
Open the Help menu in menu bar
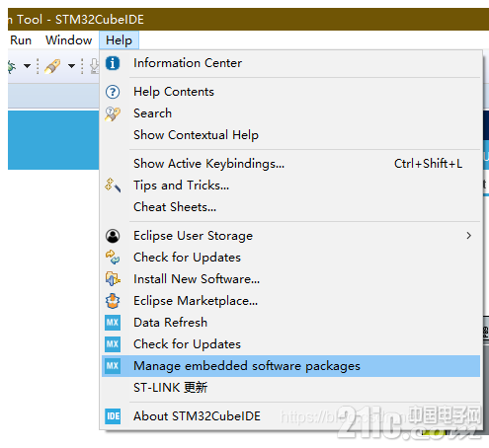[x=119, y=40]
